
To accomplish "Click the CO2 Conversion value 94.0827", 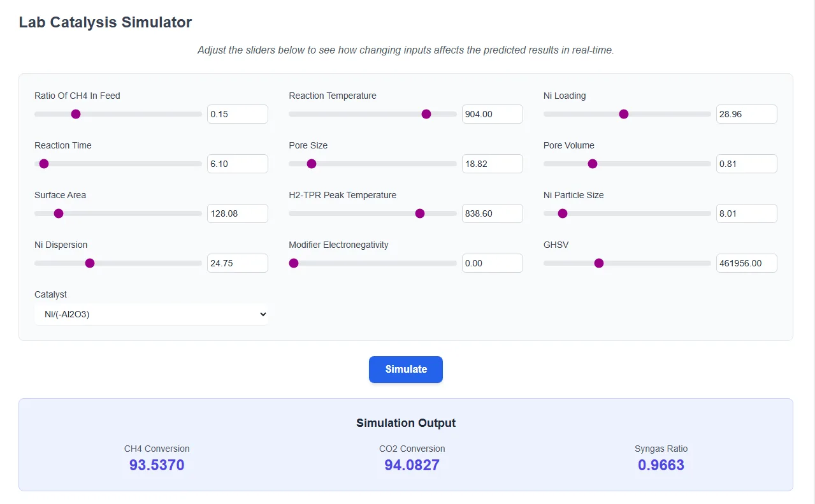I will pos(412,465).
